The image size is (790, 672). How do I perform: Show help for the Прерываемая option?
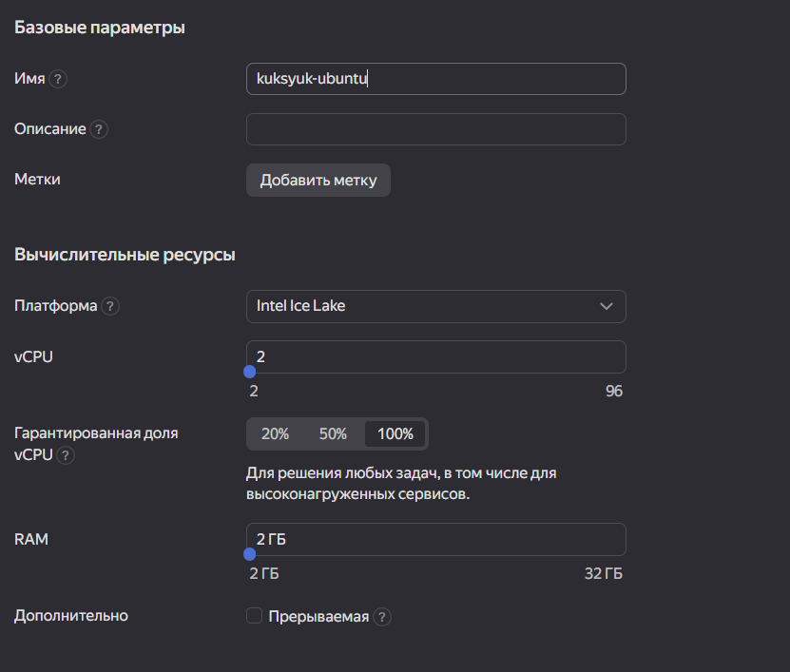point(382,617)
